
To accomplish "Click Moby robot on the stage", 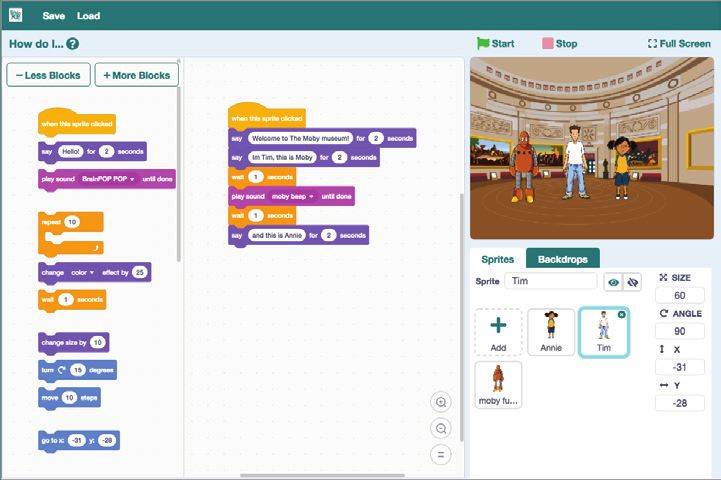I will [524, 166].
